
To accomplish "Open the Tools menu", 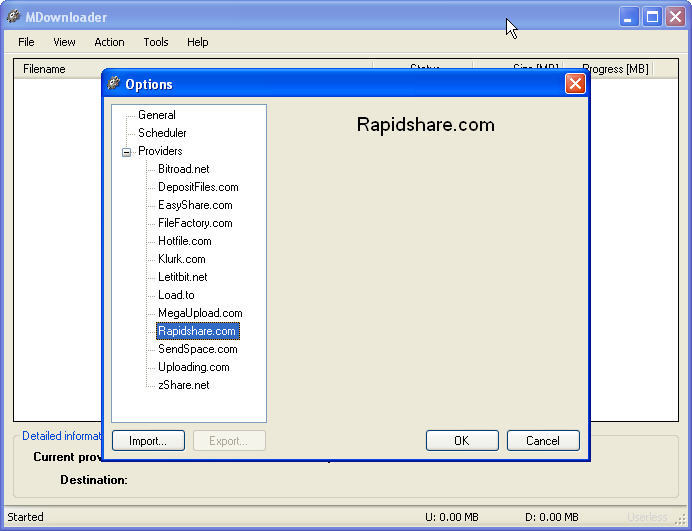I will pos(156,42).
